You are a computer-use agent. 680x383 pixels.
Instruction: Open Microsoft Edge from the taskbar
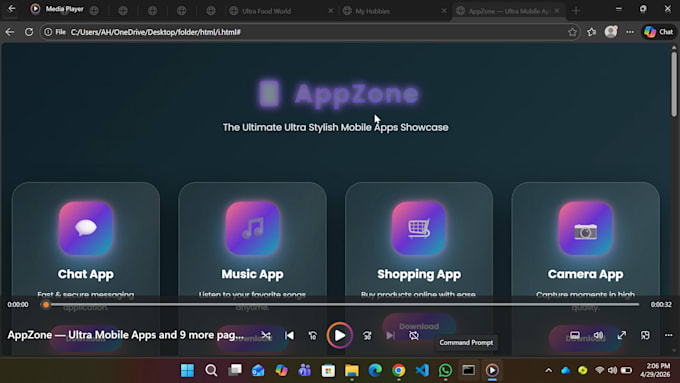tap(375, 370)
